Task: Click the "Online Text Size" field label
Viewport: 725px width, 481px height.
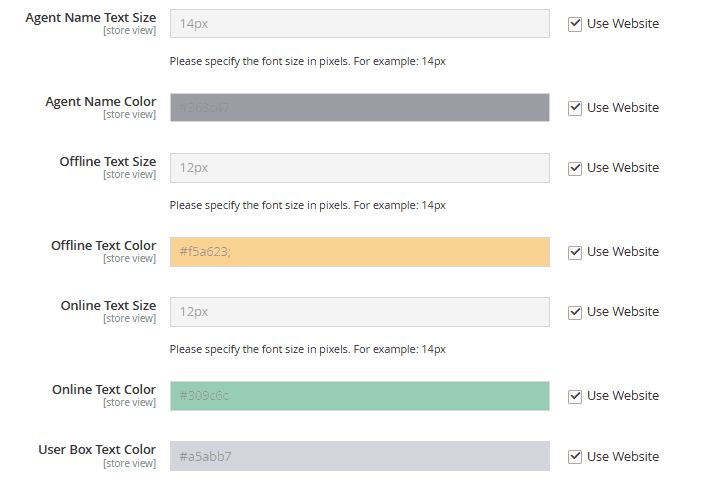Action: pyautogui.click(x=108, y=306)
